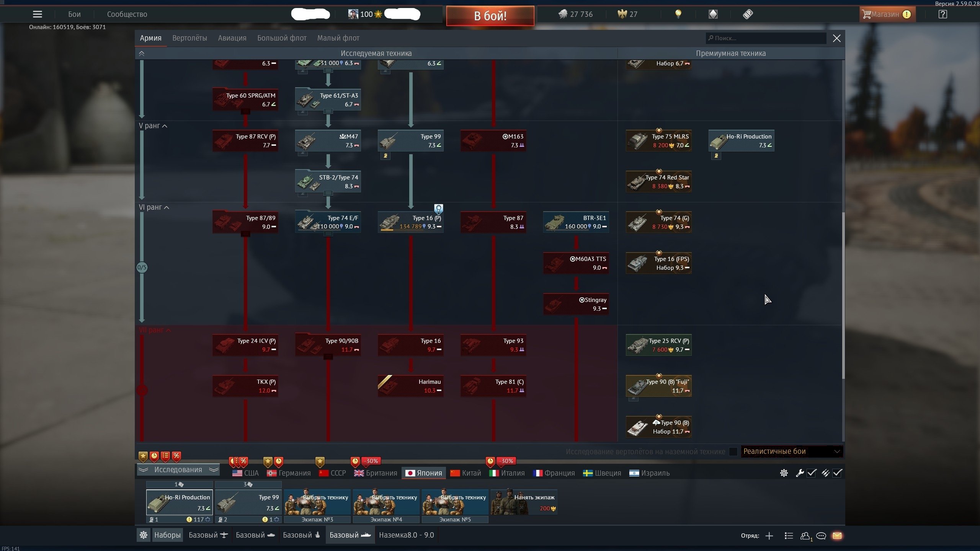Screen dimensions: 980x551
Task: Select the Германия nation tab
Action: (289, 473)
